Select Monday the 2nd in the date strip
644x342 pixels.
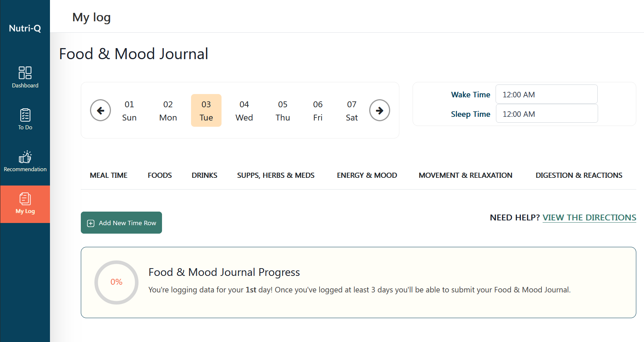click(x=168, y=110)
